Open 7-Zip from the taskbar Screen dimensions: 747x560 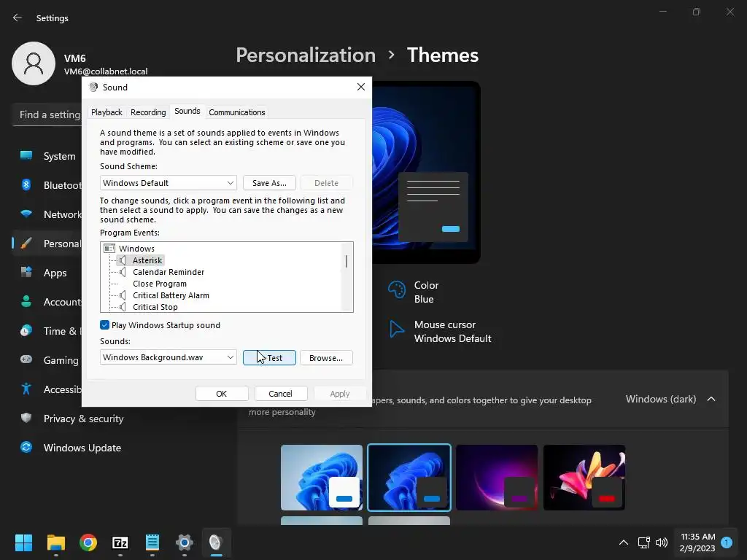pyautogui.click(x=120, y=542)
